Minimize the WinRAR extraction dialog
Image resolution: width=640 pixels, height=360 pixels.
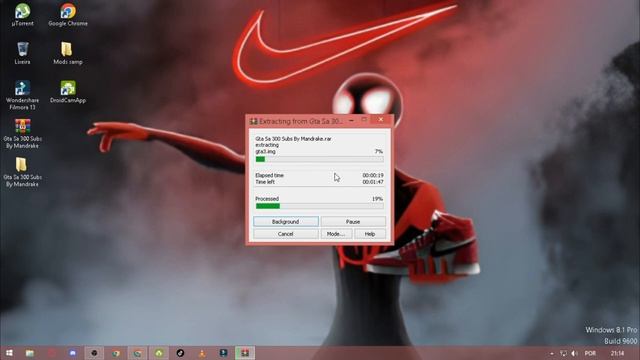click(x=351, y=120)
